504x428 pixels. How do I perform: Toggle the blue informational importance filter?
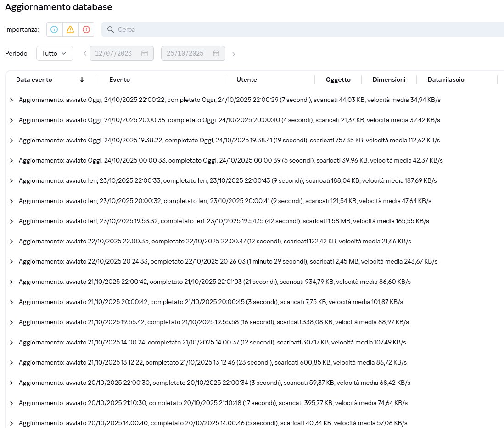(x=54, y=29)
